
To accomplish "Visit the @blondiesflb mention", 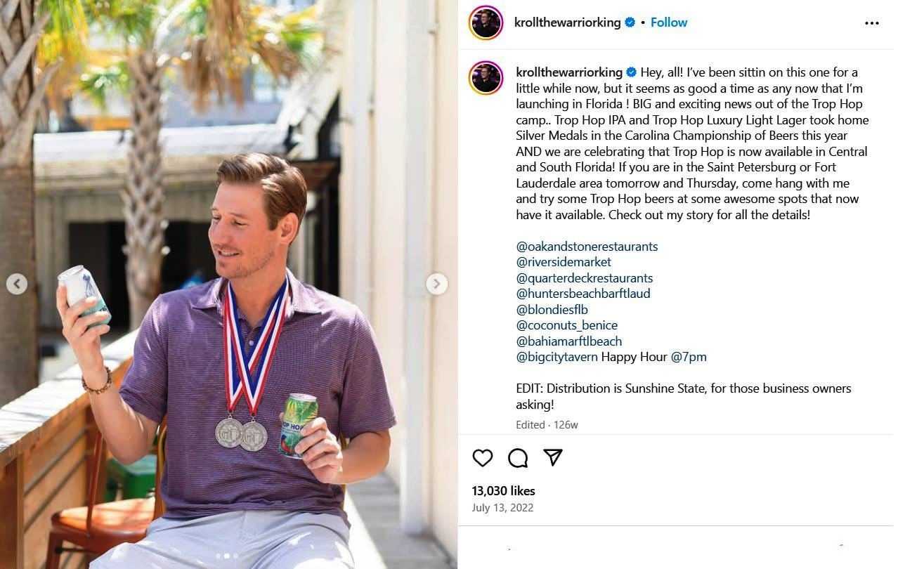I will point(552,310).
